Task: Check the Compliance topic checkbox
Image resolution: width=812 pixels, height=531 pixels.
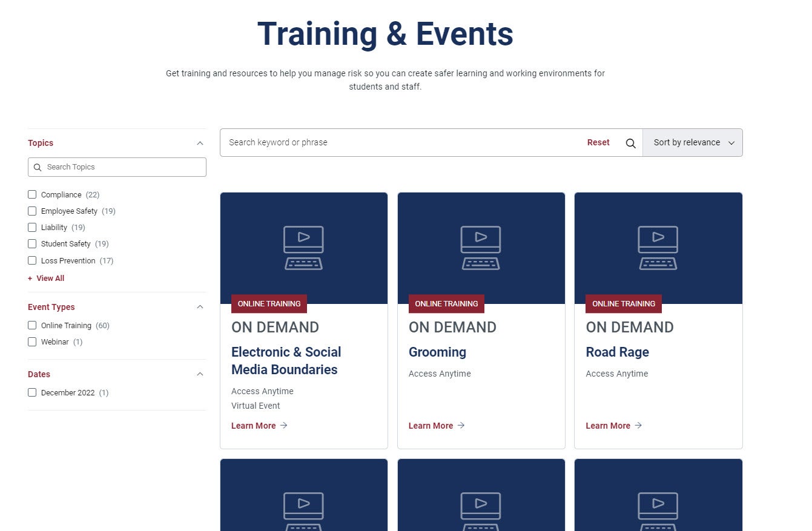Action: coord(32,194)
